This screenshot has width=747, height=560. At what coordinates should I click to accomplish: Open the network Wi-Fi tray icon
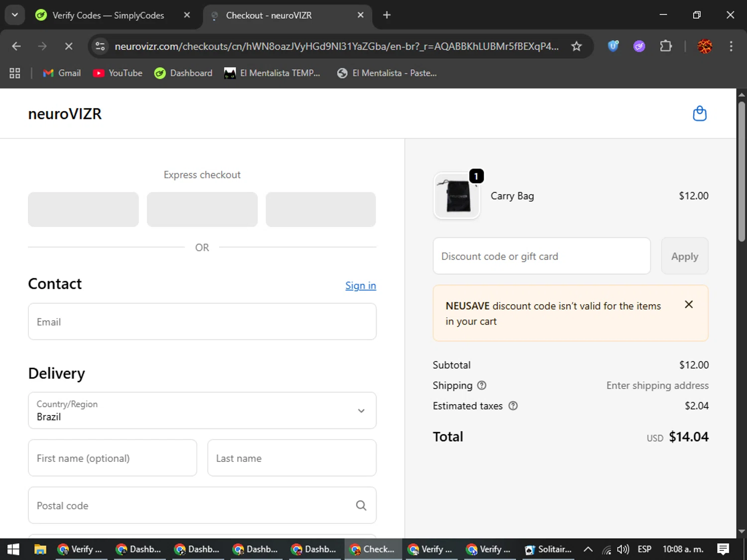point(607,550)
